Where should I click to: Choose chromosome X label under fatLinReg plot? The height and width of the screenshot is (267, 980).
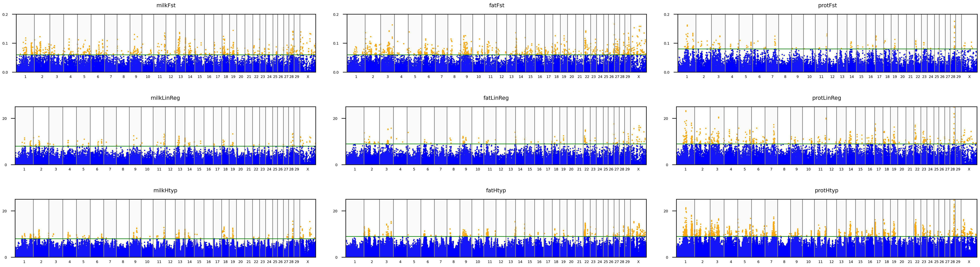[x=638, y=169]
